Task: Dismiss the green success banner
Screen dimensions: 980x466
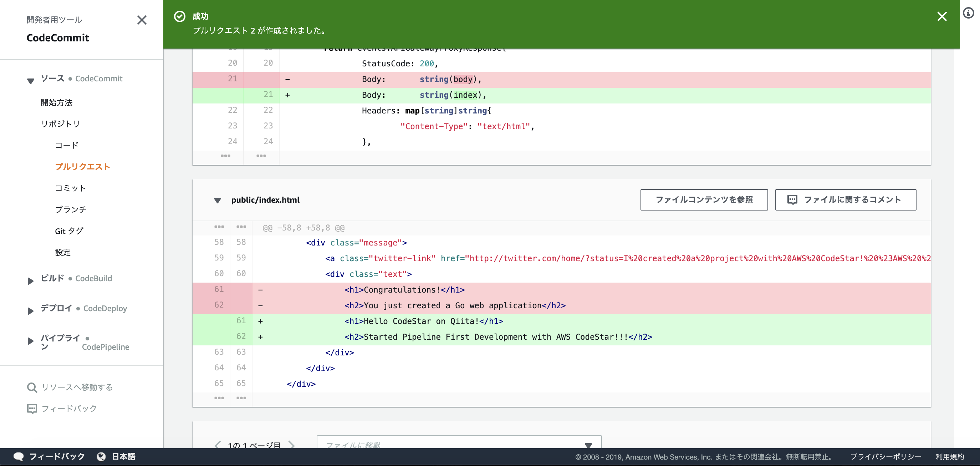Action: 942,16
